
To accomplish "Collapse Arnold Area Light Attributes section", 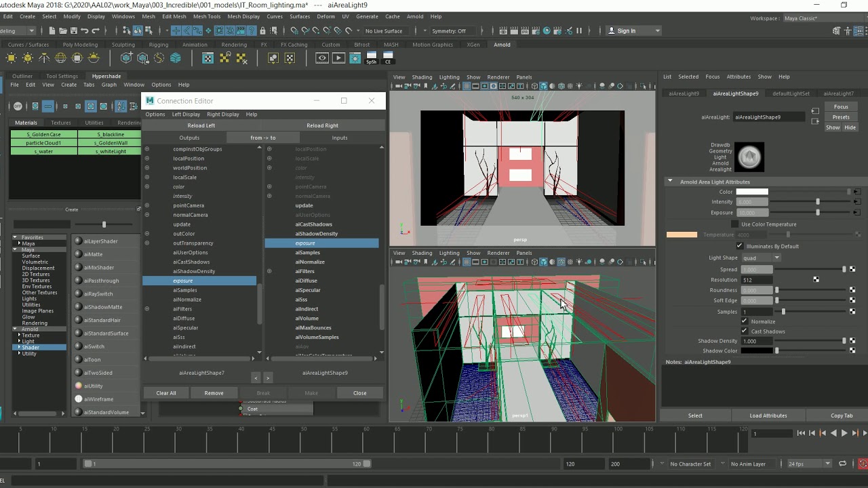I will (x=670, y=182).
